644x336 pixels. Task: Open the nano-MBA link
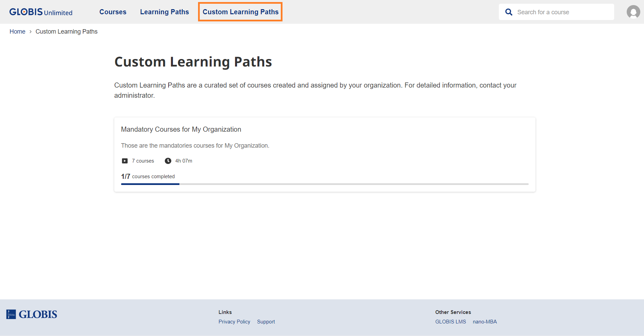(485, 321)
